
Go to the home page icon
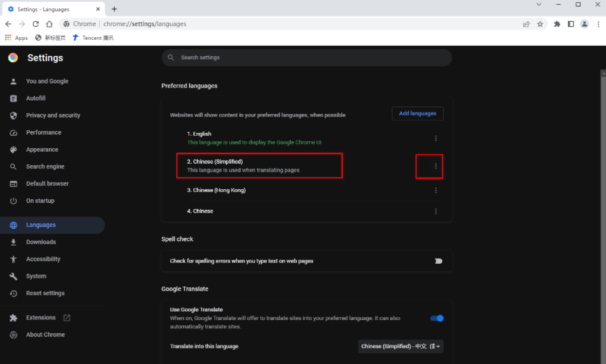[x=49, y=24]
